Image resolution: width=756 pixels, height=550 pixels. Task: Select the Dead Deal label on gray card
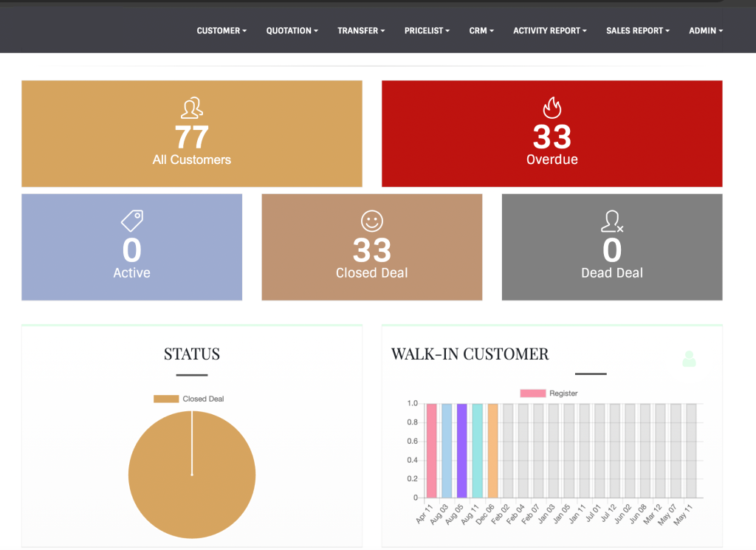[x=612, y=273]
